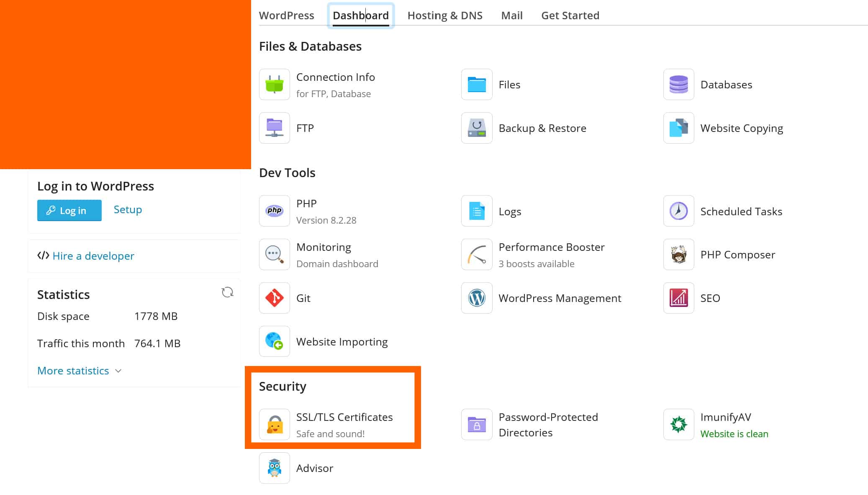Screen dimensions: 868x495
Task: Open the Connection Info plug icon
Action: point(275,85)
